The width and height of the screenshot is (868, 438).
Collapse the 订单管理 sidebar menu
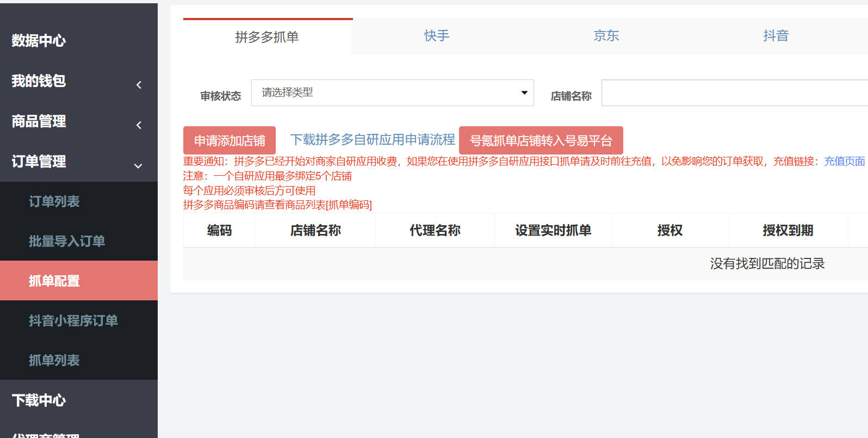pyautogui.click(x=39, y=162)
